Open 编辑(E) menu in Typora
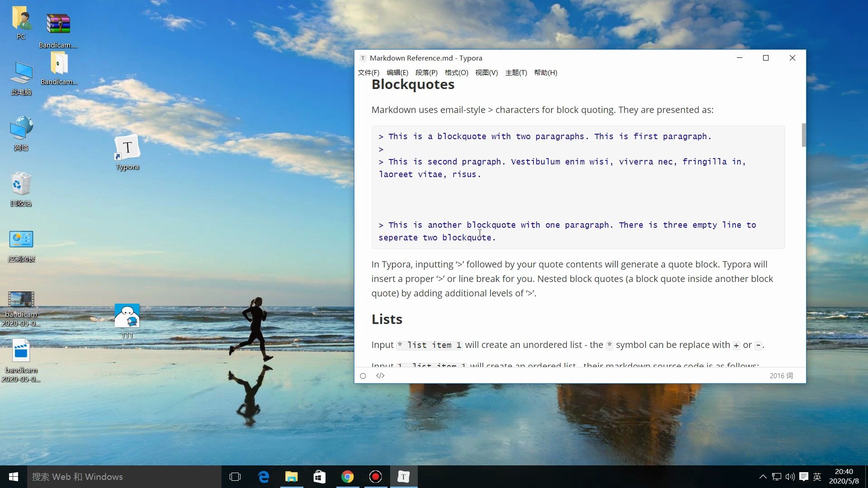868x488 pixels. (x=396, y=72)
